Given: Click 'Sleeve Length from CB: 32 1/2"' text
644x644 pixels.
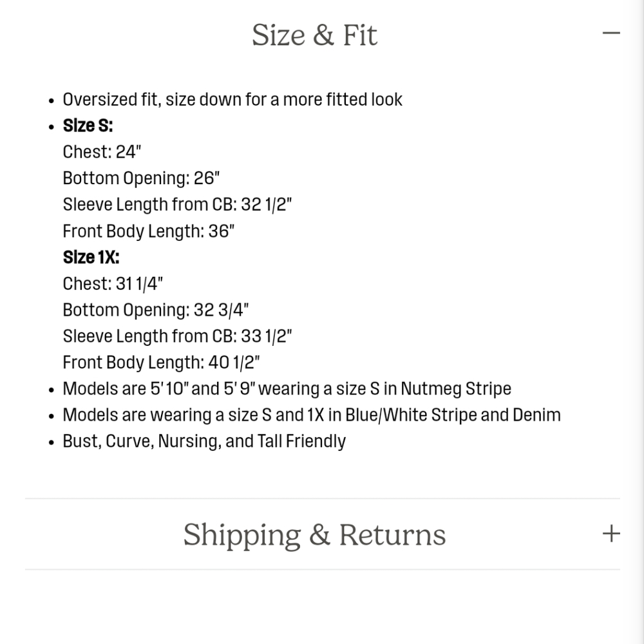Looking at the screenshot, I should [178, 205].
